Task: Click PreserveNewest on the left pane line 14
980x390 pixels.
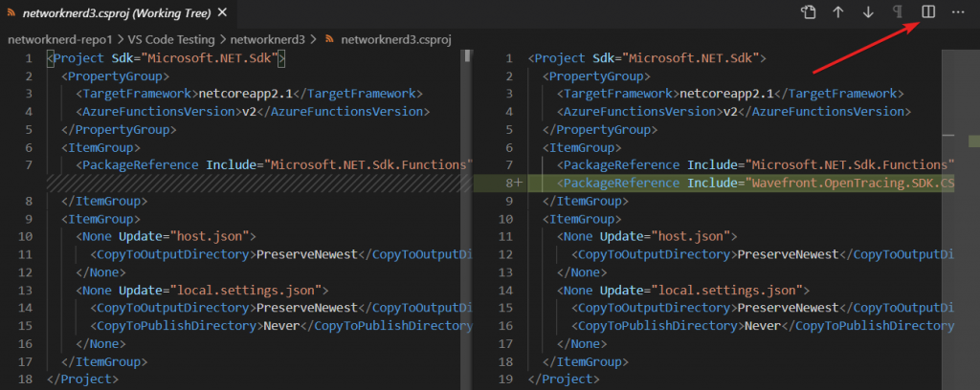Action: point(306,308)
